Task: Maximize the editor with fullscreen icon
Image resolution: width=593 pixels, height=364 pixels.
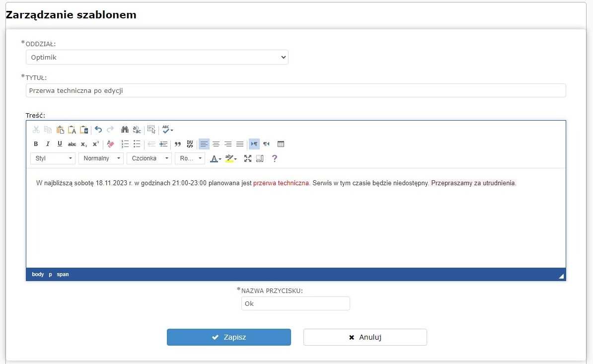Action: 248,158
